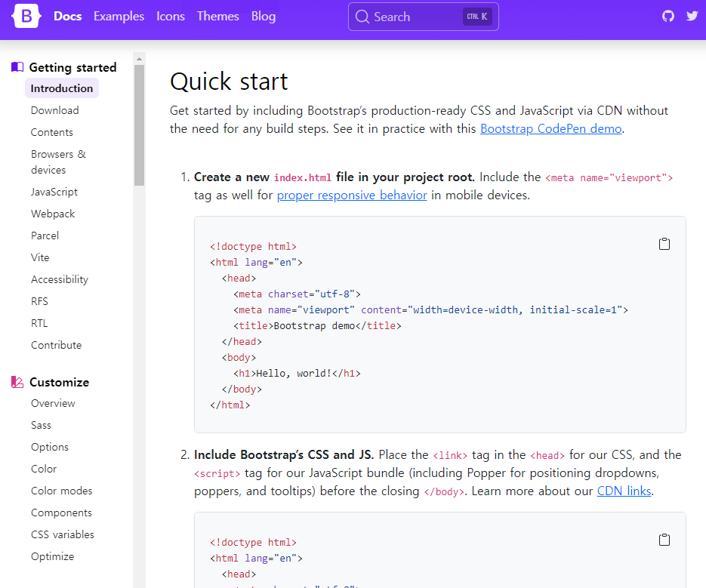Click the <link> inline code
706x588 pixels.
[x=450, y=456]
